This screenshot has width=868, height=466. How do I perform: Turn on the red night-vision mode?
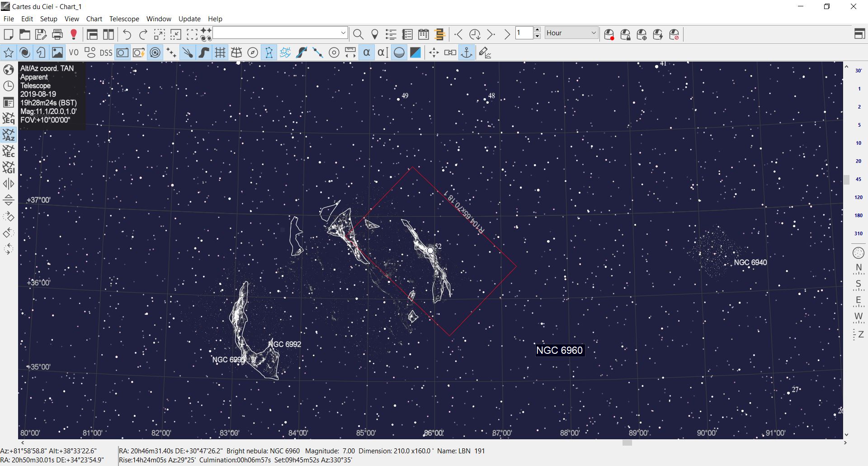(74, 34)
